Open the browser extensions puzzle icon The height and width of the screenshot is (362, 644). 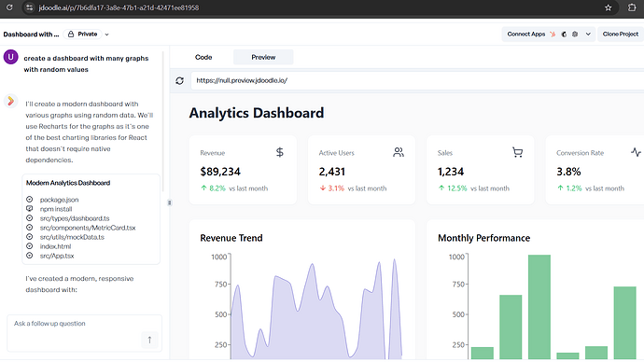click(632, 7)
